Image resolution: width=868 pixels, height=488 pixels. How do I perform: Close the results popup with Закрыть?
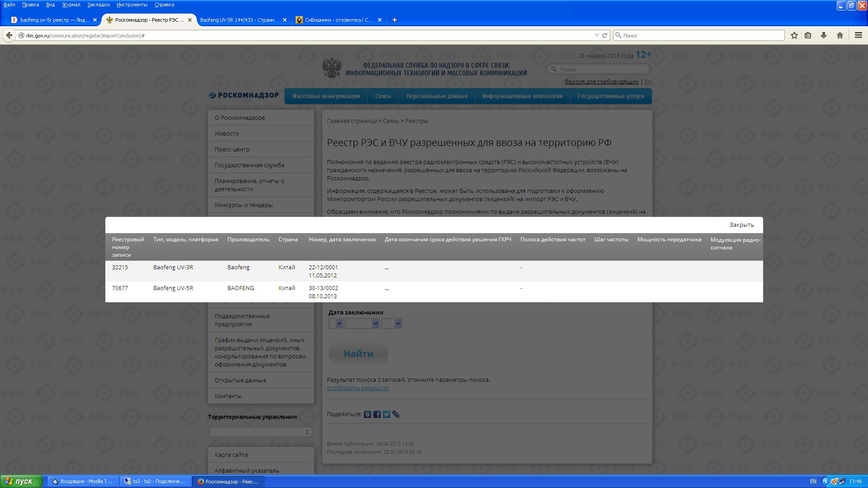[741, 225]
